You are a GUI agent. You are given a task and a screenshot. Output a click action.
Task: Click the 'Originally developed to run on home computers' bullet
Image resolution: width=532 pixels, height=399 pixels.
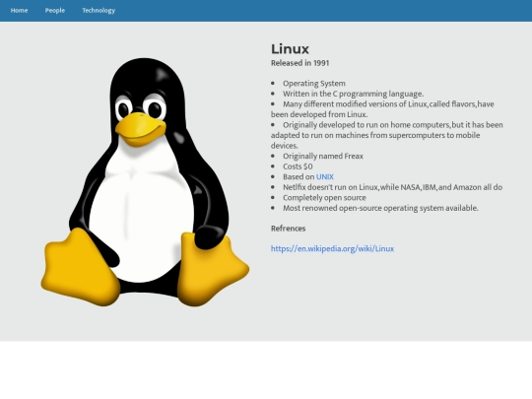click(387, 135)
